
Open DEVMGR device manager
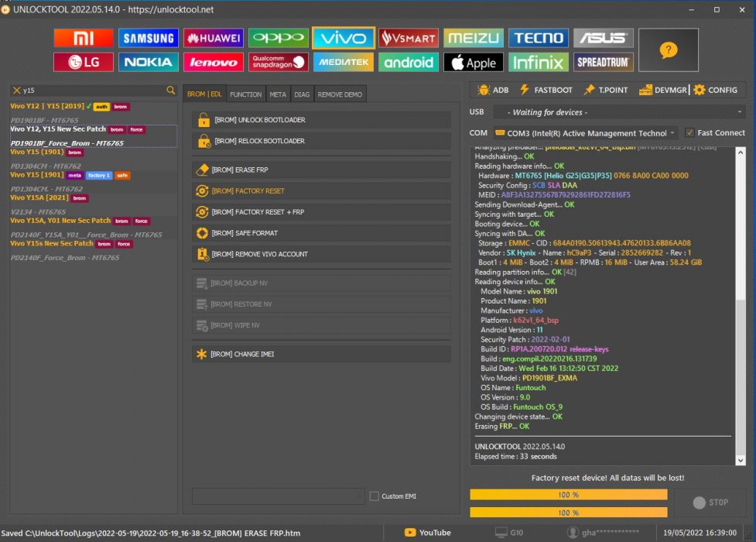click(663, 90)
